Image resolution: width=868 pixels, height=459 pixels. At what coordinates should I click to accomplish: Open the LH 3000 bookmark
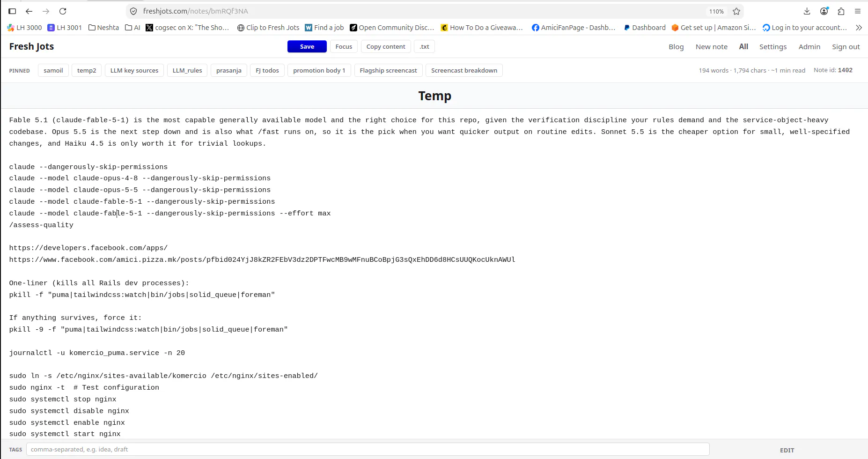(x=24, y=28)
